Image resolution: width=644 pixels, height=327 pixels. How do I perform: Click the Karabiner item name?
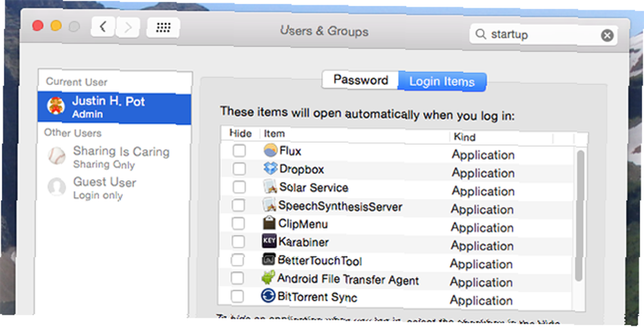(303, 242)
